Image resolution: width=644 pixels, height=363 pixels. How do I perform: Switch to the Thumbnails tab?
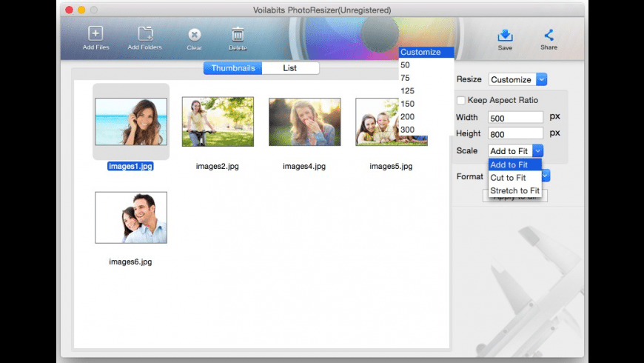click(x=232, y=68)
